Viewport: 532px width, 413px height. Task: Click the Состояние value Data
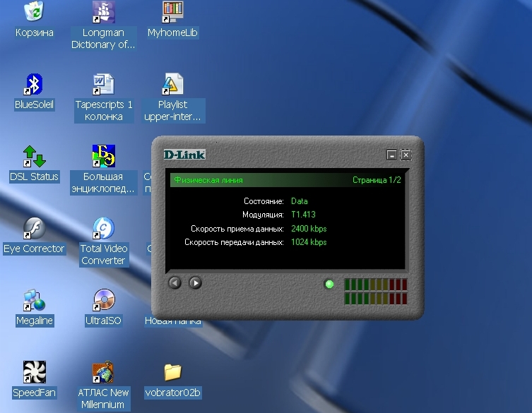coord(300,201)
